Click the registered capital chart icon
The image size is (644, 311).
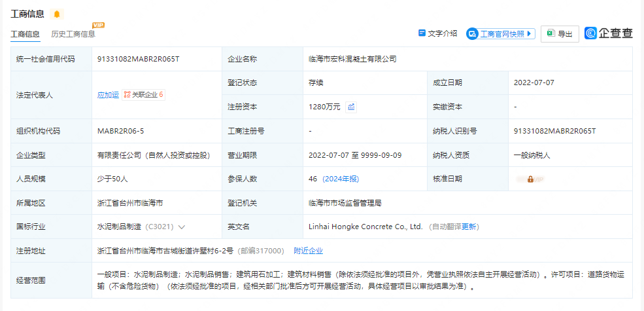pyautogui.click(x=350, y=107)
